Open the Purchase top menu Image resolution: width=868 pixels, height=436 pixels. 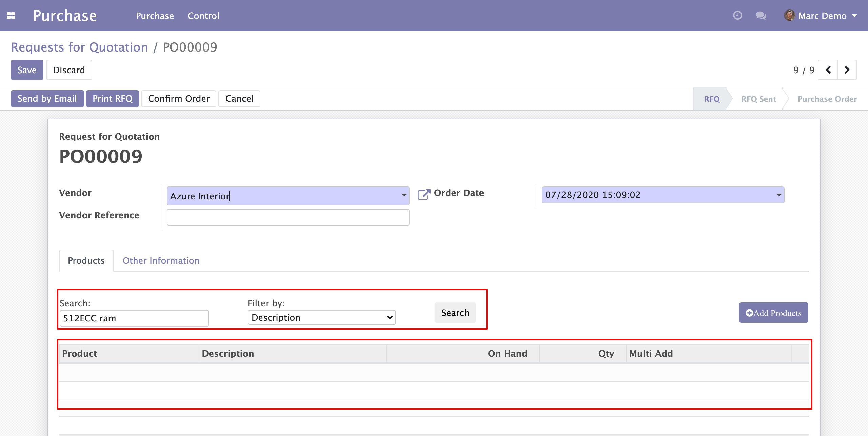[x=155, y=16]
